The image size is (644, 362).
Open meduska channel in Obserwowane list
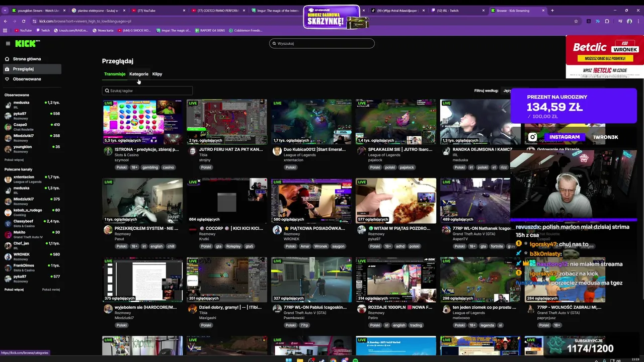(32, 105)
